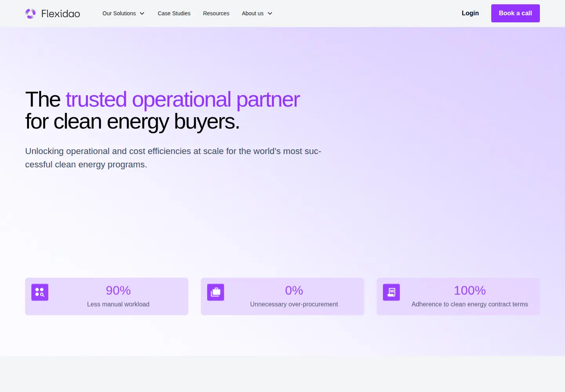565x392 pixels.
Task: Click the 0% statistic value
Action: (x=294, y=290)
